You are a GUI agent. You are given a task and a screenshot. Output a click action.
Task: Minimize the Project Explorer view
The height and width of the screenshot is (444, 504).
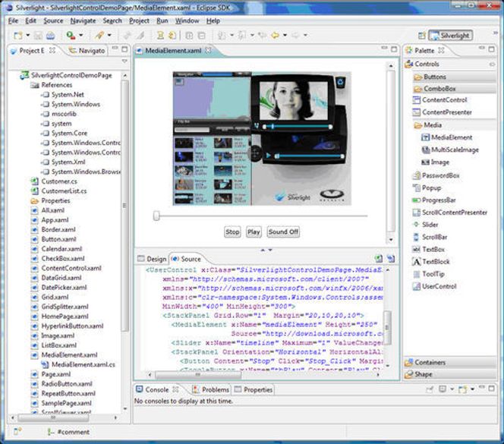(115, 49)
